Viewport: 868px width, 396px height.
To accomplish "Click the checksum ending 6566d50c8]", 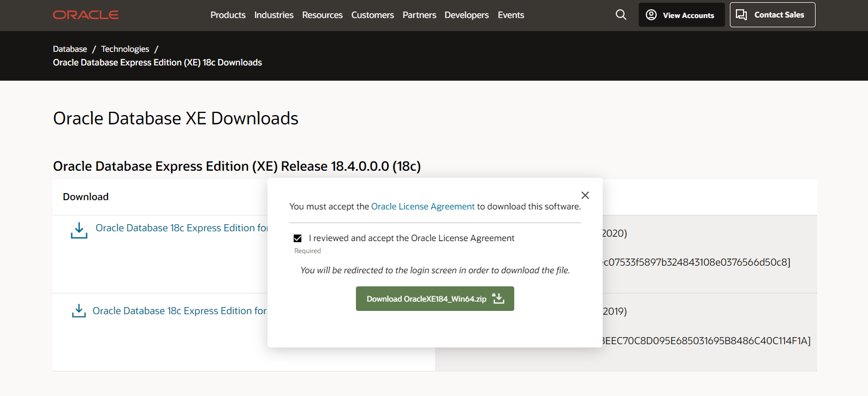I will (x=697, y=262).
